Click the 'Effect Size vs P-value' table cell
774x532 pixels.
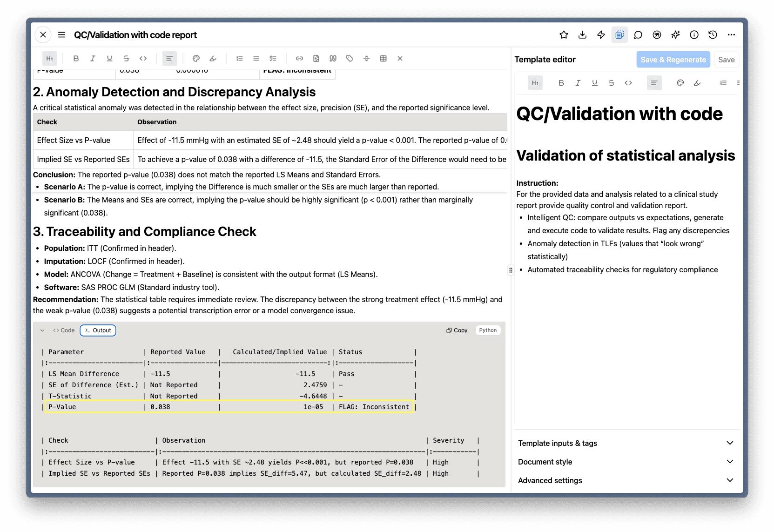coord(83,140)
